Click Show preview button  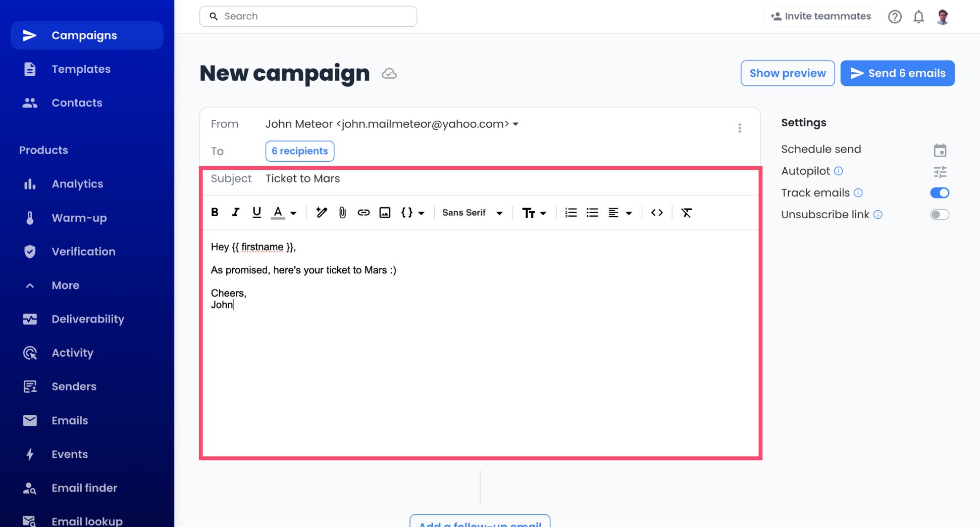(788, 73)
